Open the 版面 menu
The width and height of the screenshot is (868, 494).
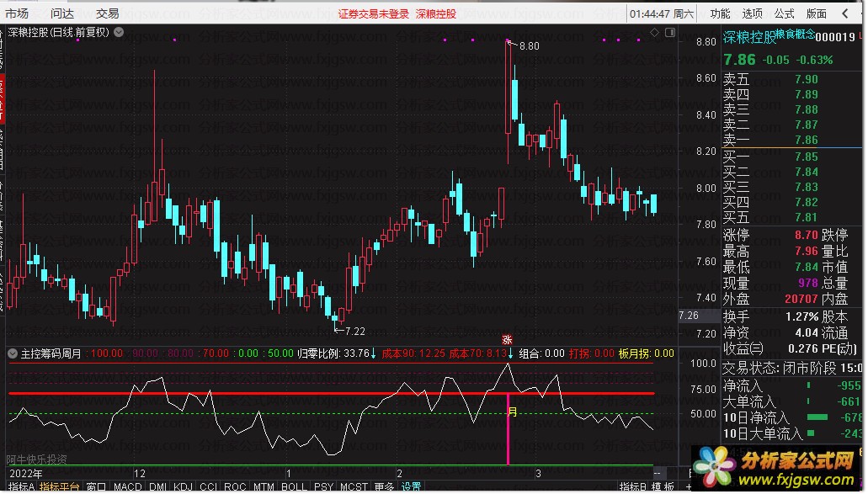[817, 13]
